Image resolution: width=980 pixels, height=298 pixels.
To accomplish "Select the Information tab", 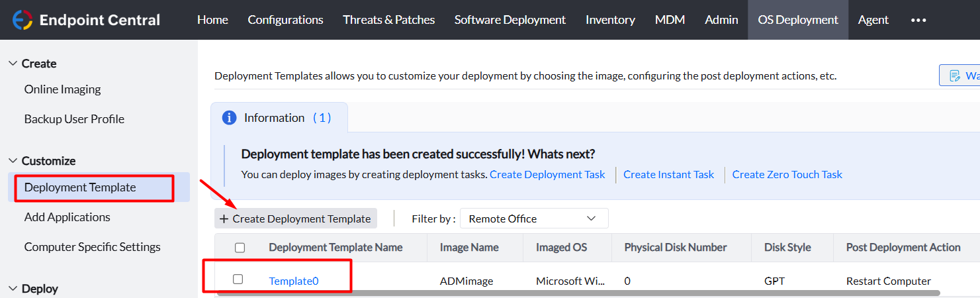I will click(279, 118).
